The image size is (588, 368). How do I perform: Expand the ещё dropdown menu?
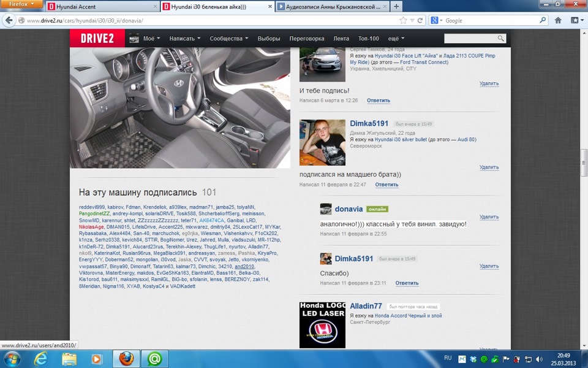(396, 38)
